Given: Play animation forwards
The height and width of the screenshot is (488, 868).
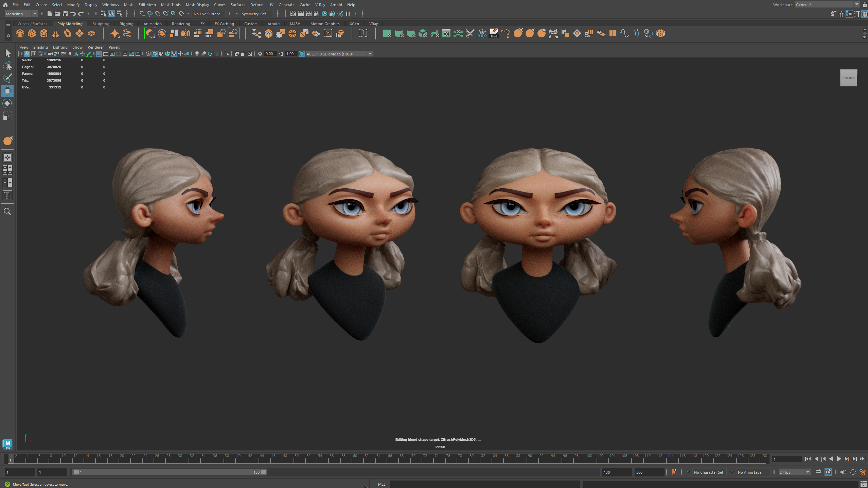Looking at the screenshot, I should coord(839,459).
